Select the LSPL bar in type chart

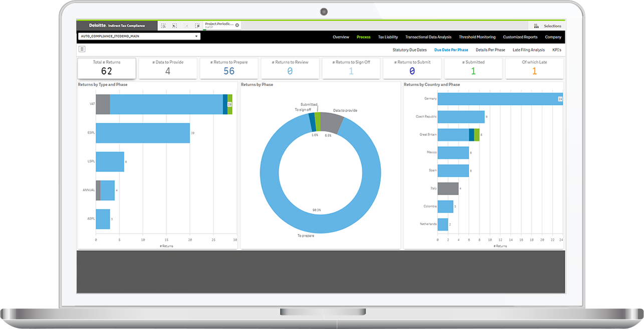coord(110,161)
